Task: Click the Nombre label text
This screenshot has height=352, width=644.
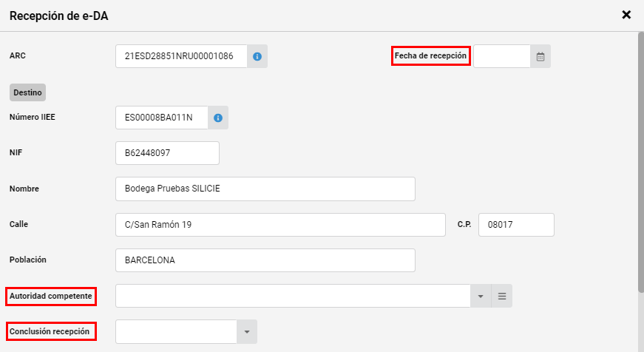Action: 24,189
